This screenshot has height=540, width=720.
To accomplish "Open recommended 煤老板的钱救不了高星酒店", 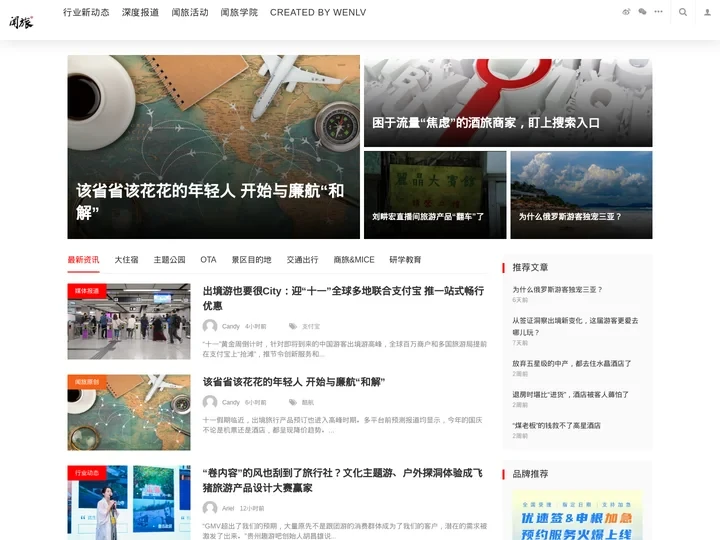I will pyautogui.click(x=557, y=426).
